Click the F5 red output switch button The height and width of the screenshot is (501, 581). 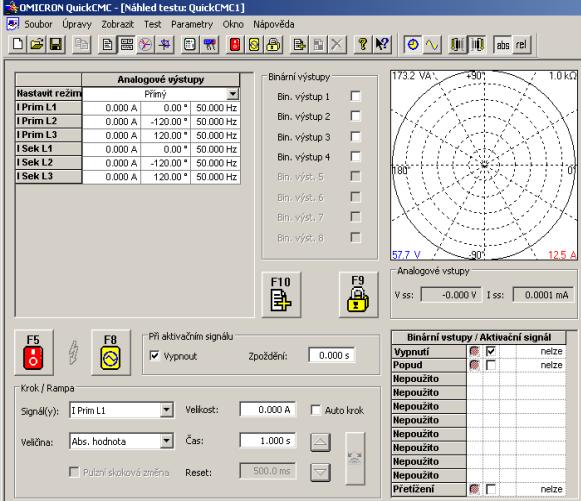click(33, 352)
